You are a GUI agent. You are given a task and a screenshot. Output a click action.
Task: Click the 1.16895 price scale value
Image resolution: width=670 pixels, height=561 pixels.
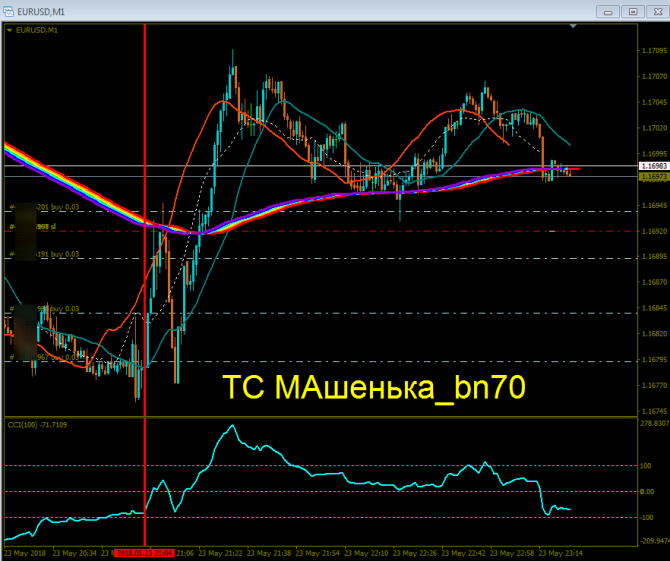(655, 256)
